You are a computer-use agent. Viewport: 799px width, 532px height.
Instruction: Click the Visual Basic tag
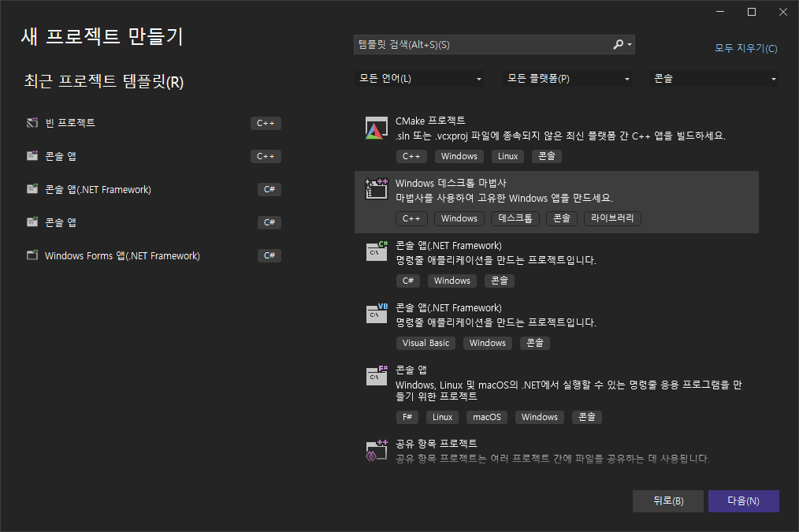tap(426, 344)
